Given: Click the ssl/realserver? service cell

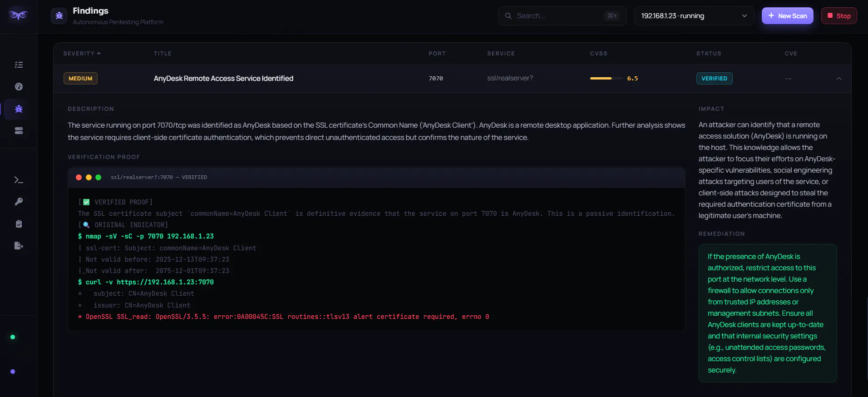Looking at the screenshot, I should [x=510, y=78].
